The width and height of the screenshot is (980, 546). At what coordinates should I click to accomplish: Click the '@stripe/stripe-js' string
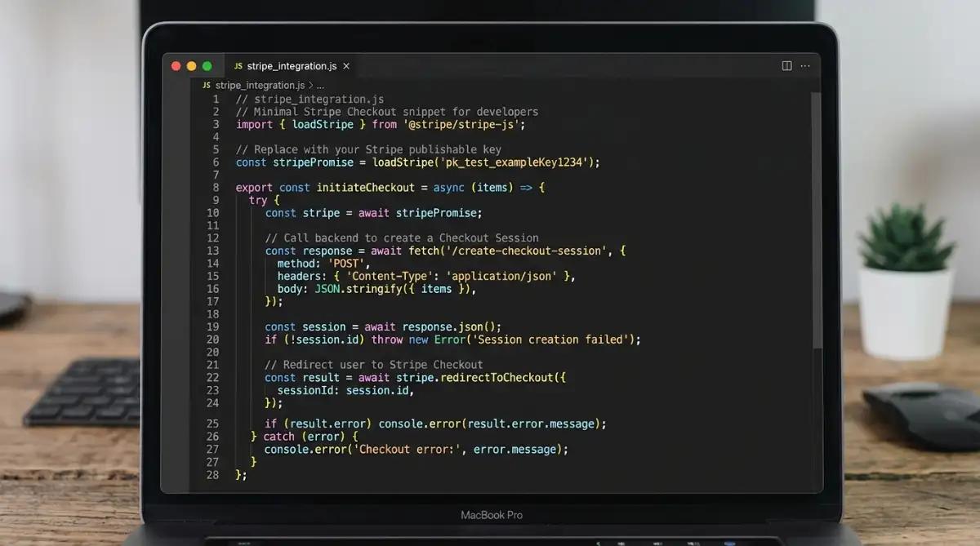[x=461, y=124]
